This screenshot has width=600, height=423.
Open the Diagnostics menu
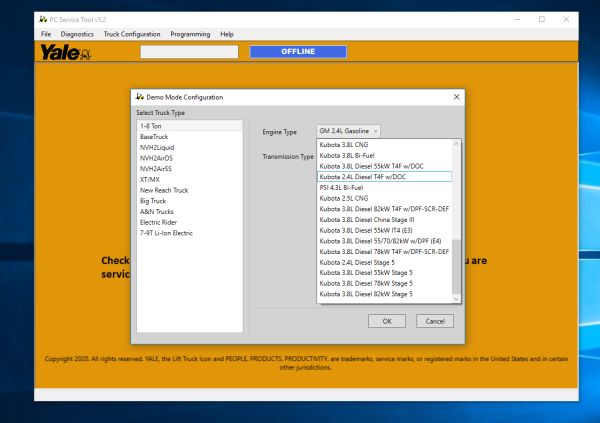pos(77,34)
